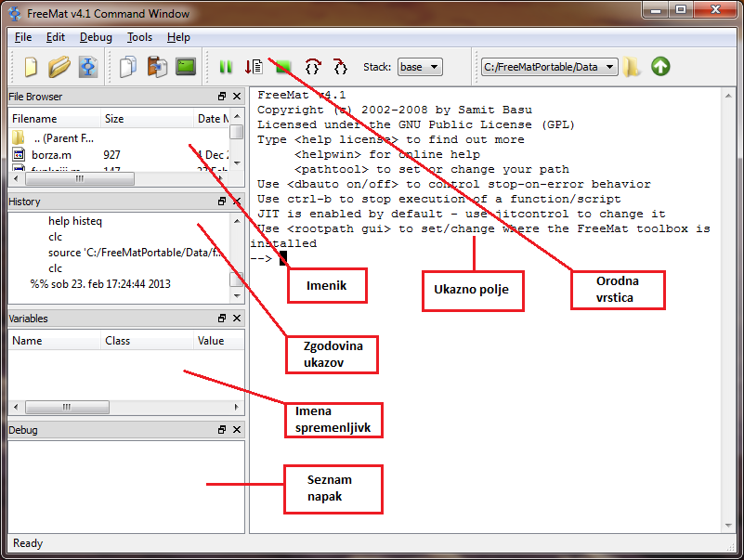This screenshot has width=744, height=560.
Task: Click the yellow folder browse icon
Action: click(x=633, y=67)
